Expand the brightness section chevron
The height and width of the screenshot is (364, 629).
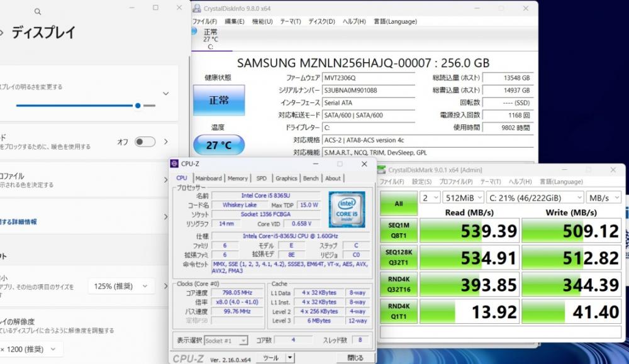coord(165,94)
